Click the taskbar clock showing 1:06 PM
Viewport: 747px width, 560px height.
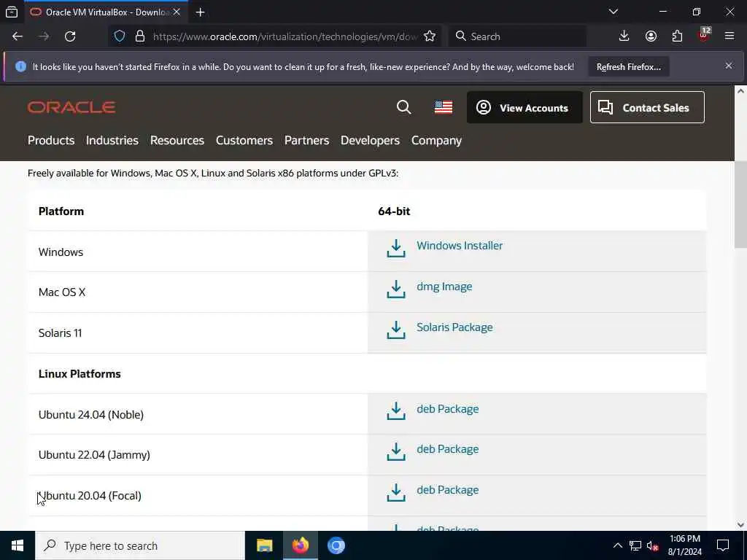tap(685, 545)
